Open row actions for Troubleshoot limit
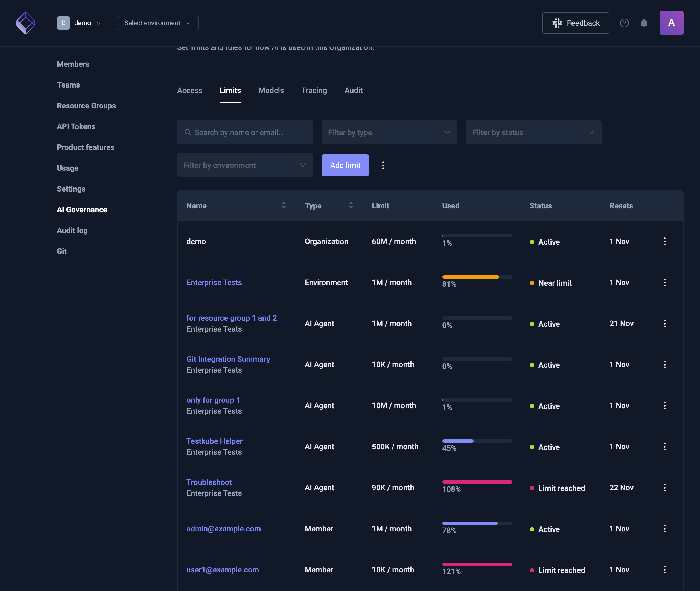The width and height of the screenshot is (700, 591). 664,488
